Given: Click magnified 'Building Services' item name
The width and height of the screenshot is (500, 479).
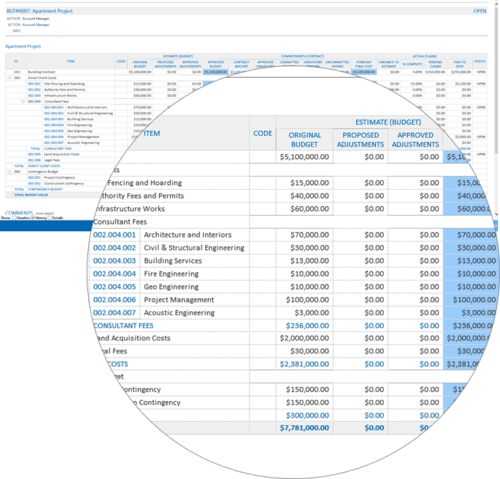Looking at the screenshot, I should pos(173,261).
